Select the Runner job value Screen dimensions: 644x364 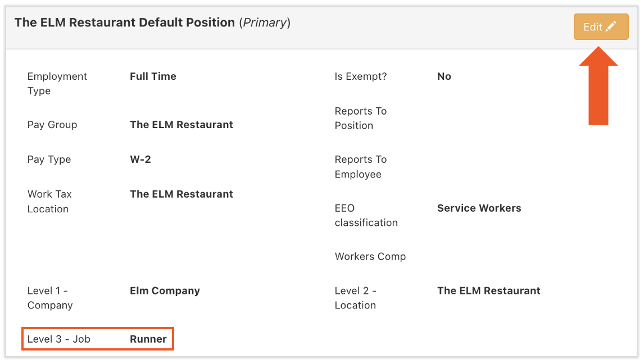point(148,339)
